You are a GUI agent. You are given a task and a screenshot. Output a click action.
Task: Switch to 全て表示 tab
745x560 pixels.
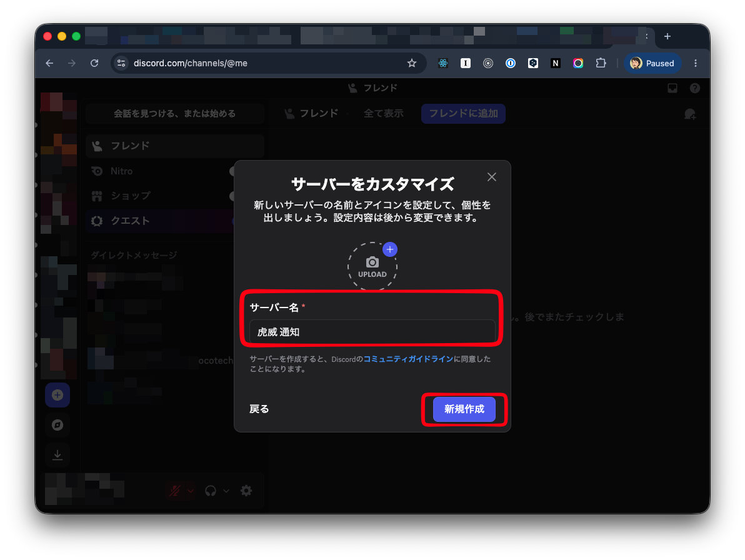point(383,114)
